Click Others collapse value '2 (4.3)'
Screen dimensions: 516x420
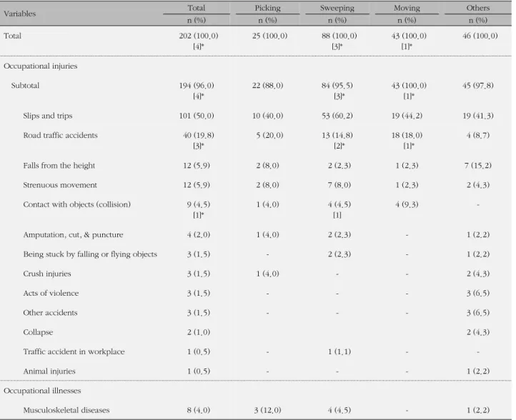pyautogui.click(x=478, y=332)
